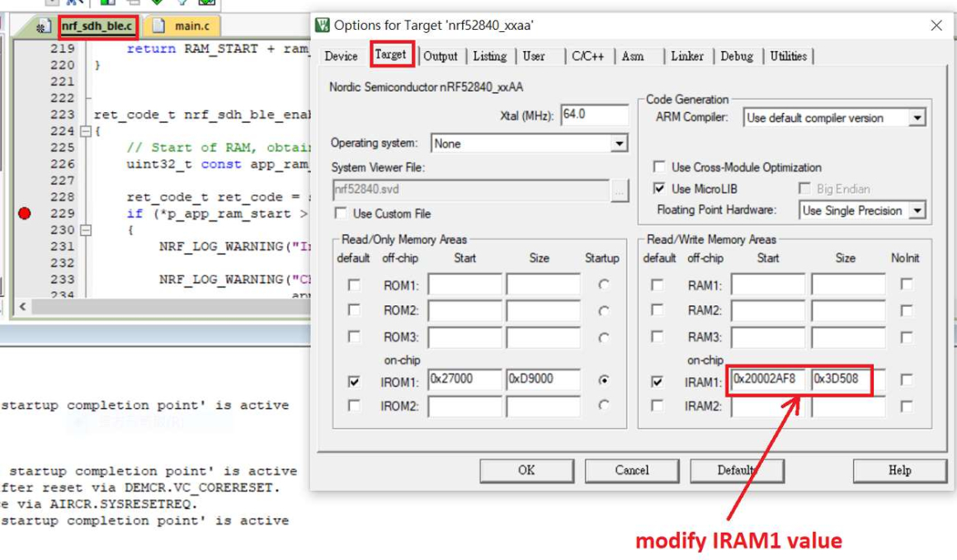
Task: Disable the Use MicroLIB checkbox
Action: [659, 189]
